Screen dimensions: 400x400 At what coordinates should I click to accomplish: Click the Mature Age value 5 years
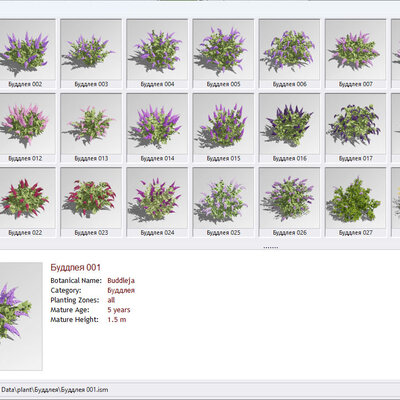pyautogui.click(x=119, y=310)
